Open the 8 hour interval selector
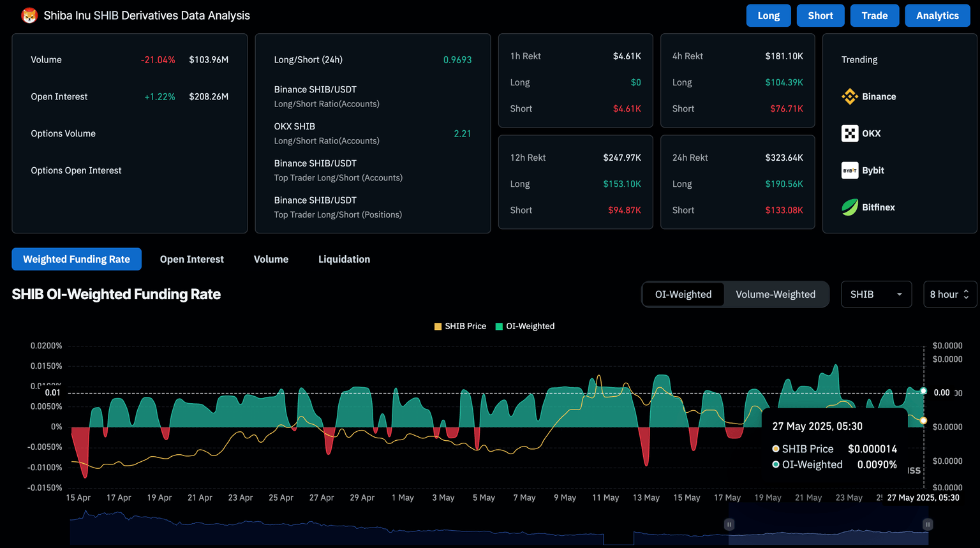Viewport: 980px width, 548px height. click(949, 294)
